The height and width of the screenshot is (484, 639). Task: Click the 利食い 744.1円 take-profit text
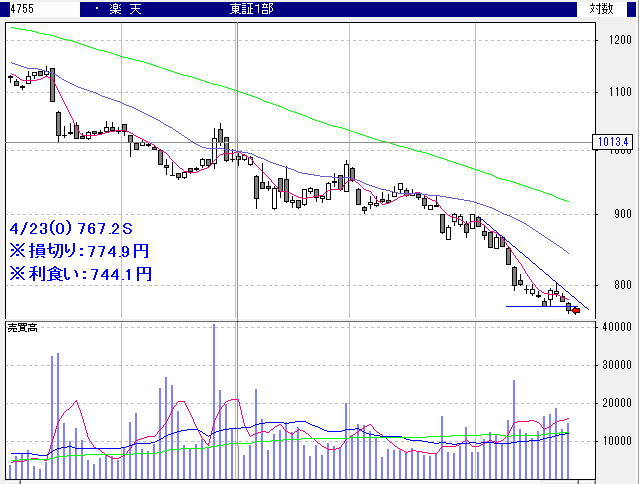pos(80,273)
